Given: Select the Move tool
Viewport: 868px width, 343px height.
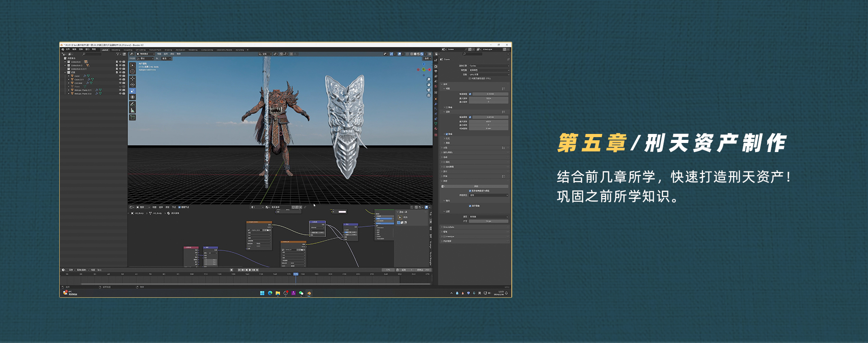Looking at the screenshot, I should click(x=132, y=78).
